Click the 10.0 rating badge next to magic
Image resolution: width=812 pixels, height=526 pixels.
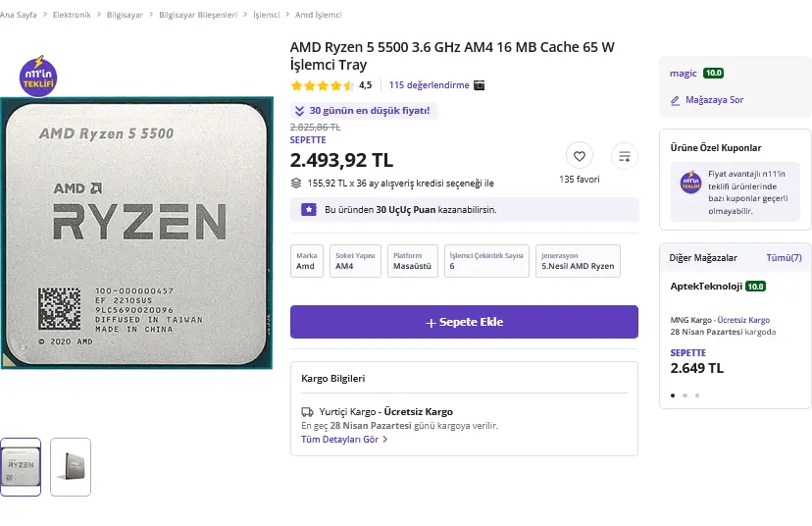[713, 73]
